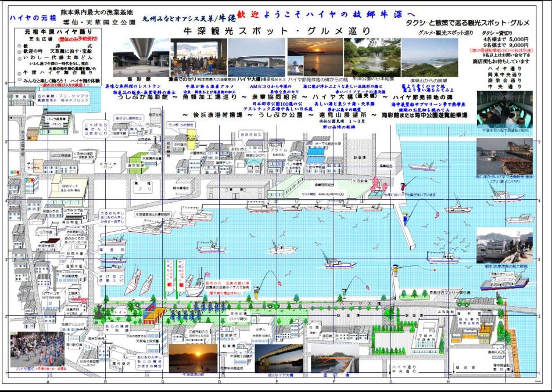Open the morning market boats photo
Image resolution: width=552 pixels, height=392 pixels.
tap(504, 246)
